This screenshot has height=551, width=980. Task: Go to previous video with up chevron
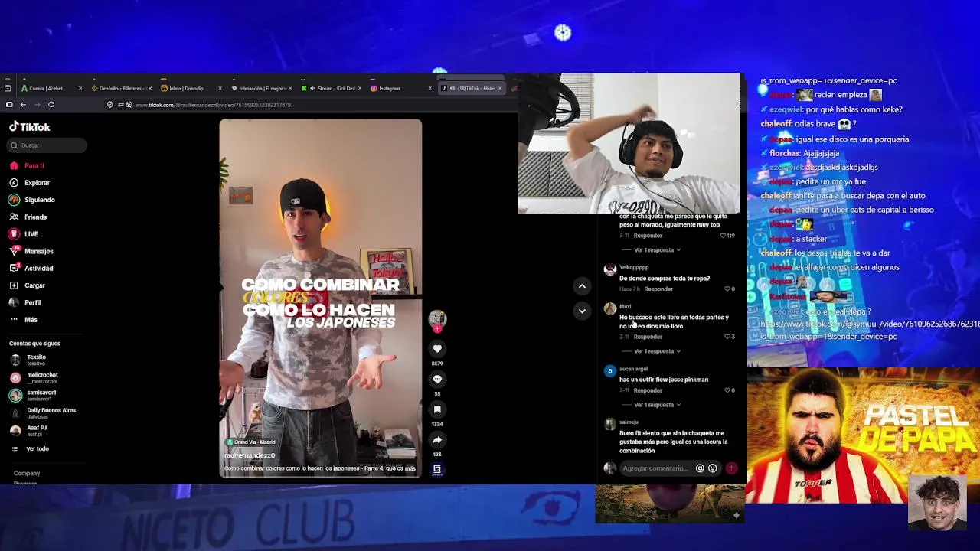pos(582,286)
